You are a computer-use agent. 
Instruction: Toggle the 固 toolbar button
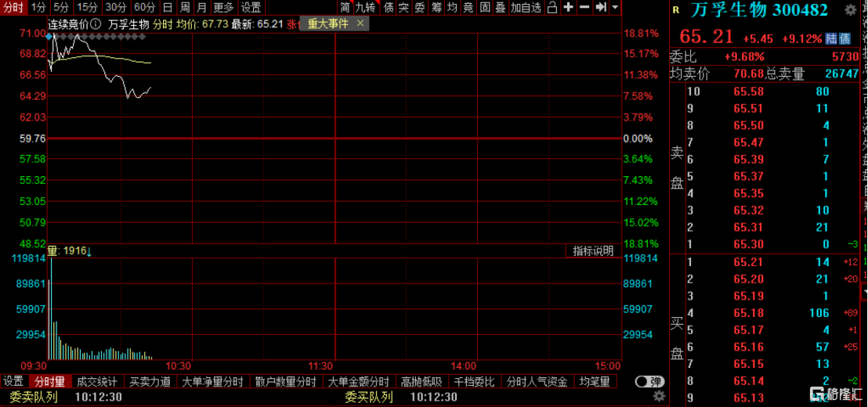[485, 7]
